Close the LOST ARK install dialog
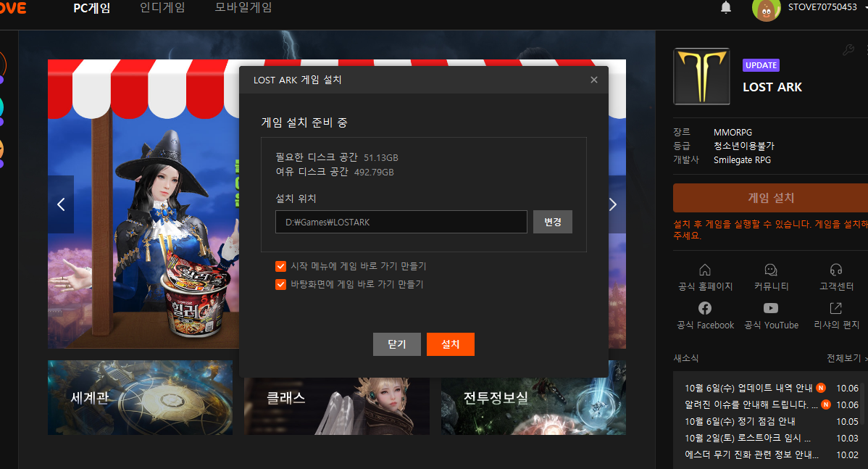The width and height of the screenshot is (868, 469). pos(594,80)
